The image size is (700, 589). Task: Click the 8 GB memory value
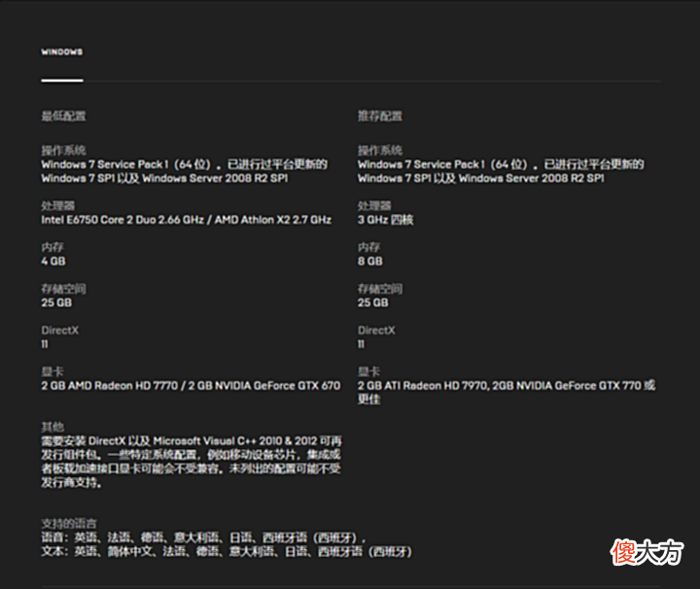click(x=370, y=261)
